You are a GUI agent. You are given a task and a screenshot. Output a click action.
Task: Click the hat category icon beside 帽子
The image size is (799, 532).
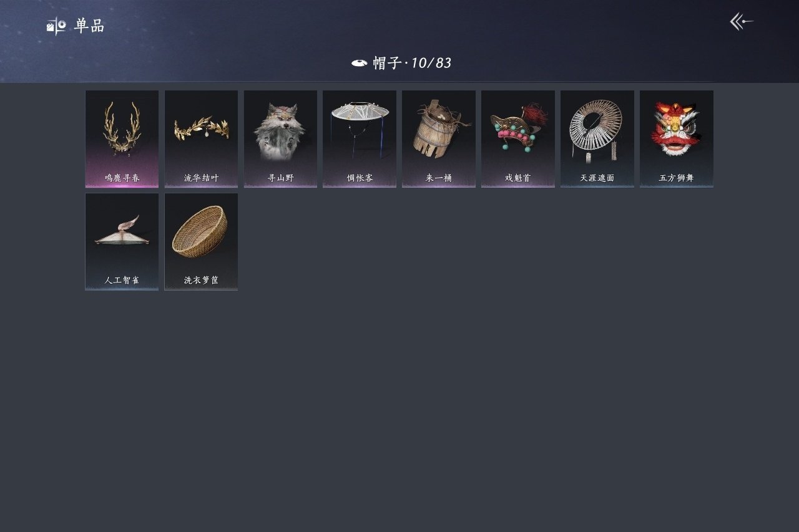click(x=359, y=63)
